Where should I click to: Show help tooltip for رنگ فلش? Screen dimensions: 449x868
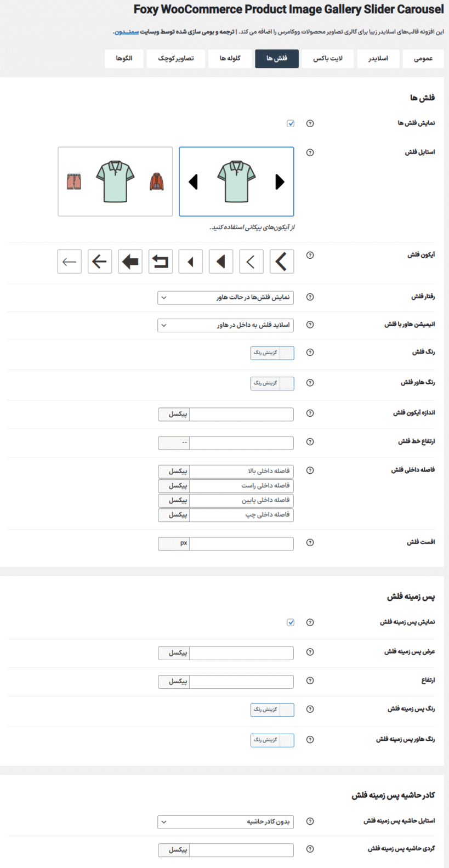(310, 352)
